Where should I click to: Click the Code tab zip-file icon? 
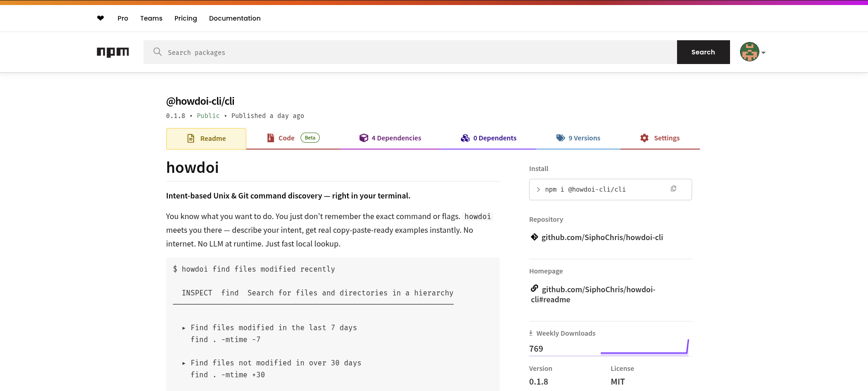[x=270, y=138]
